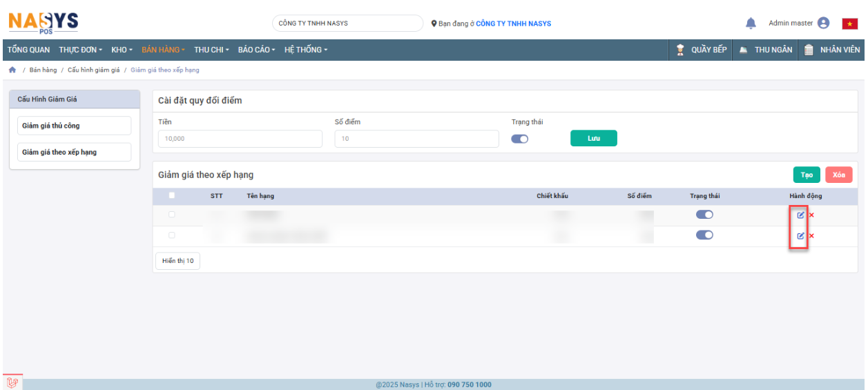
Task: Click the Tiền input field
Action: (240, 139)
